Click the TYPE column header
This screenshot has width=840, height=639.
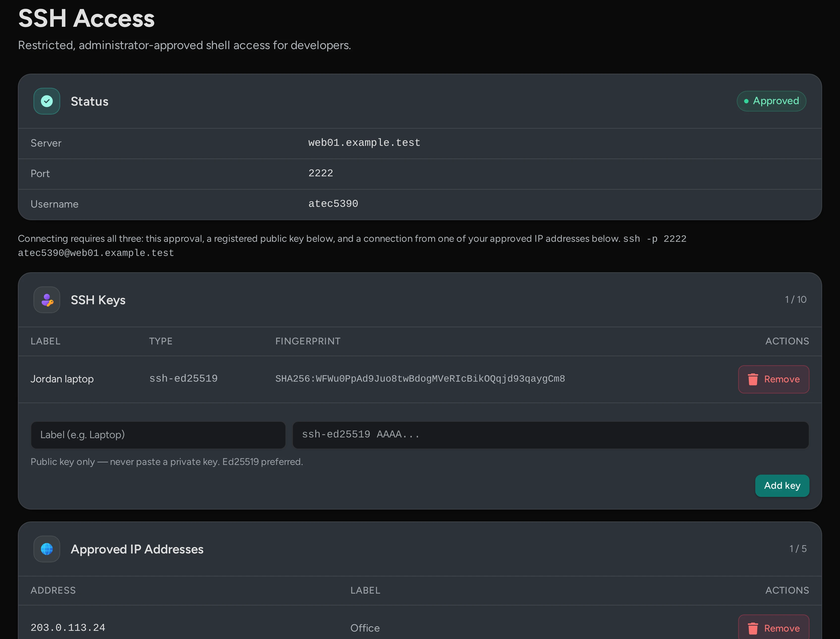tap(161, 341)
